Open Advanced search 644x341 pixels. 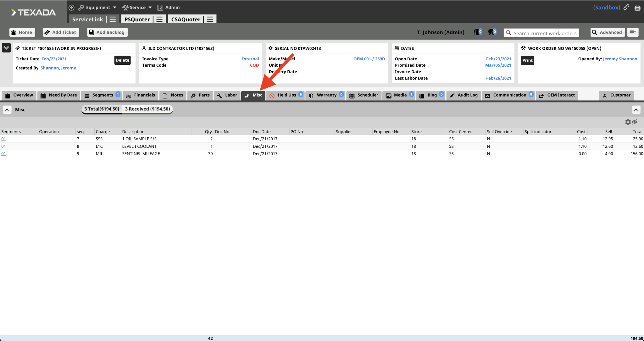coord(607,32)
